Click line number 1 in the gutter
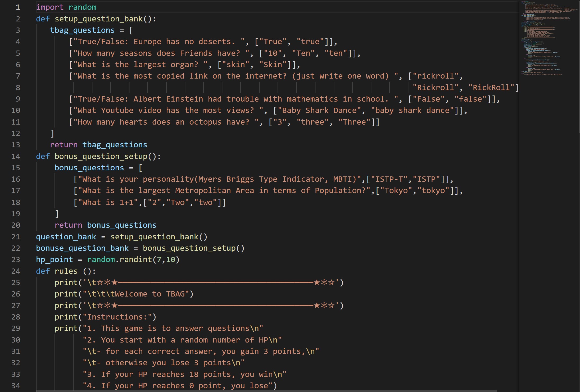 click(x=18, y=7)
